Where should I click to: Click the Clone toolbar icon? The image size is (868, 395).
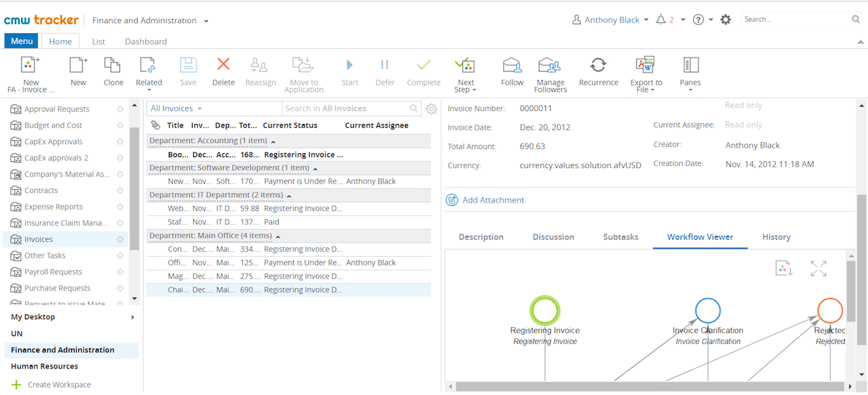pos(113,65)
